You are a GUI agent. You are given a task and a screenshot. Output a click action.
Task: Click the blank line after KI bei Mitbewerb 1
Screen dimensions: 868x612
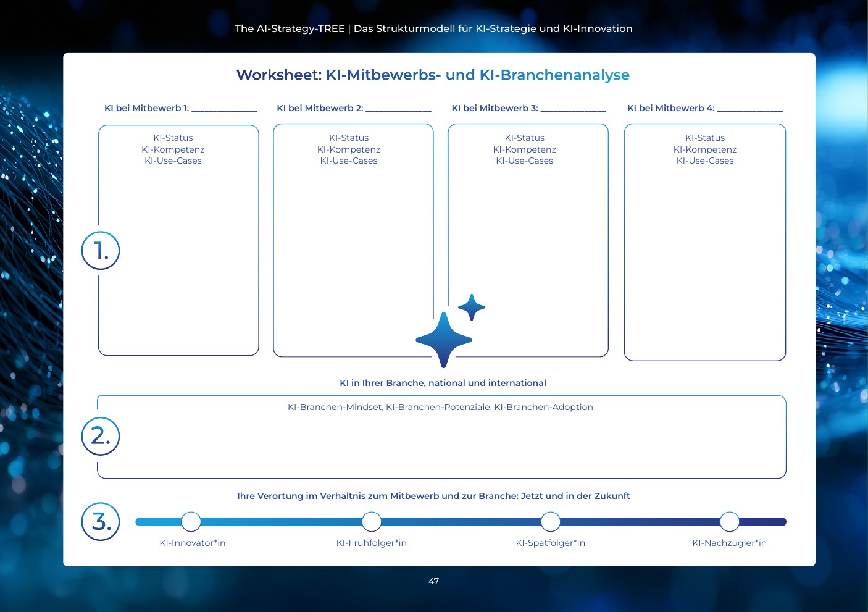(x=224, y=110)
